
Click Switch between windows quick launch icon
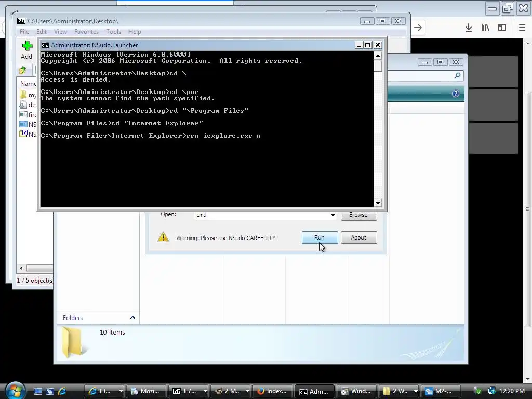tap(50, 391)
